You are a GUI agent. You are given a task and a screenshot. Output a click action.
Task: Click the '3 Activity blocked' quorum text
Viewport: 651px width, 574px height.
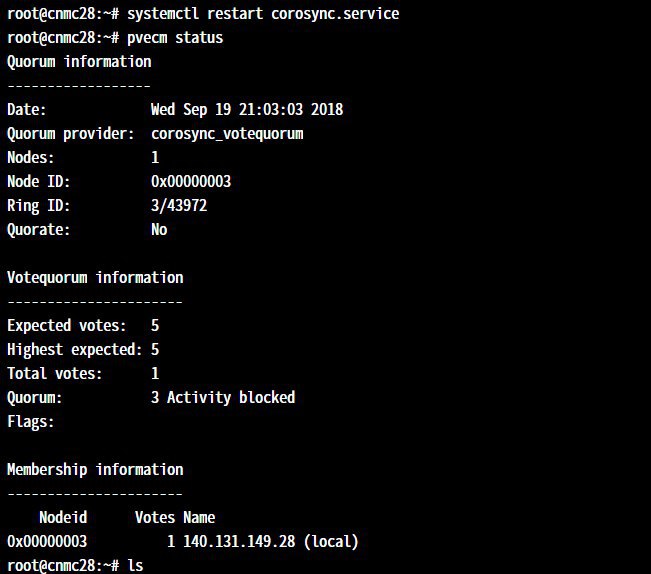click(x=223, y=398)
